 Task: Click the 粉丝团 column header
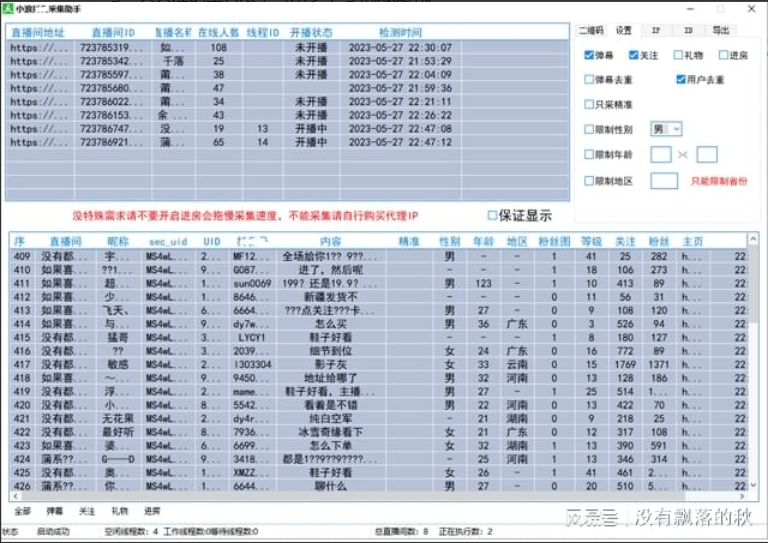(554, 241)
